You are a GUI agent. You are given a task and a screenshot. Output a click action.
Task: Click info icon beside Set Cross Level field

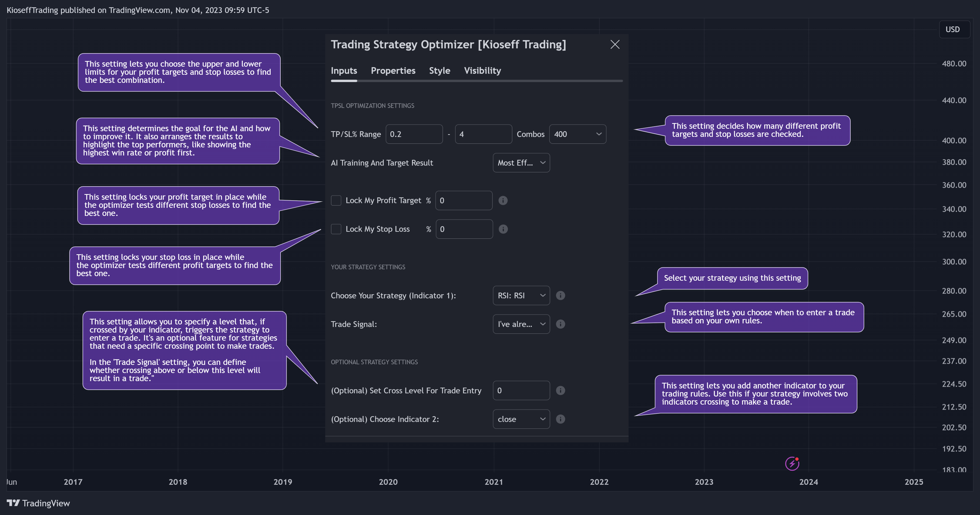point(561,390)
